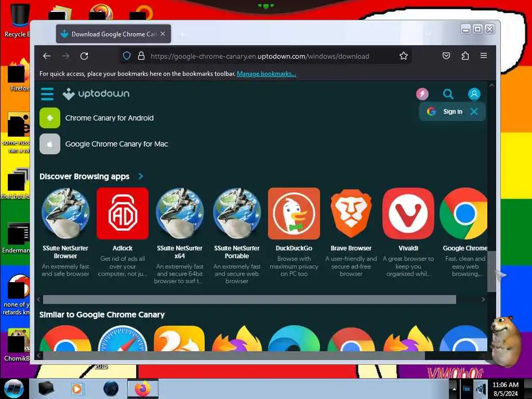Show hidden tray icons arrow

coord(454,389)
